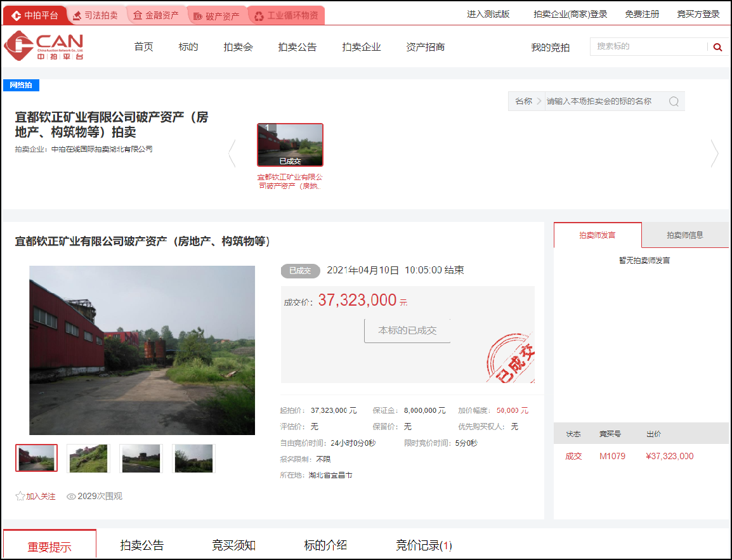The width and height of the screenshot is (732, 560).
Task: Click the lot name search magnifier icon
Action: click(x=674, y=101)
